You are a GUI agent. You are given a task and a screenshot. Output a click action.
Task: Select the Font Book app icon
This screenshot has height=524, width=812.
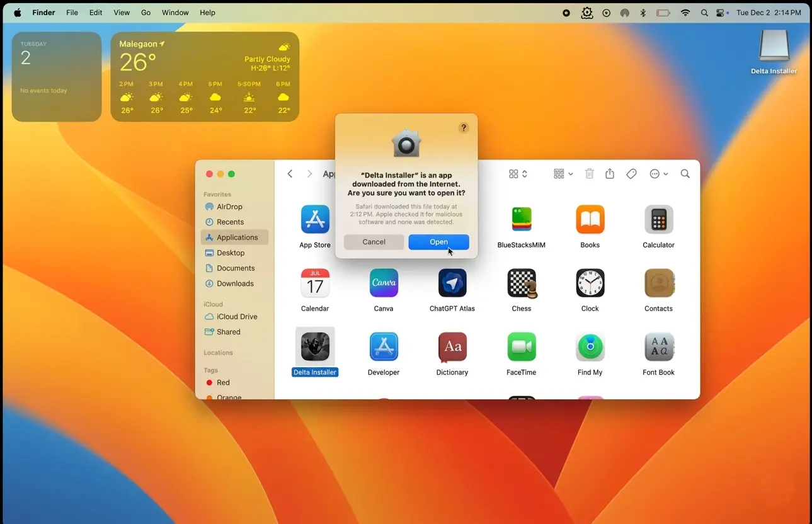pyautogui.click(x=659, y=347)
